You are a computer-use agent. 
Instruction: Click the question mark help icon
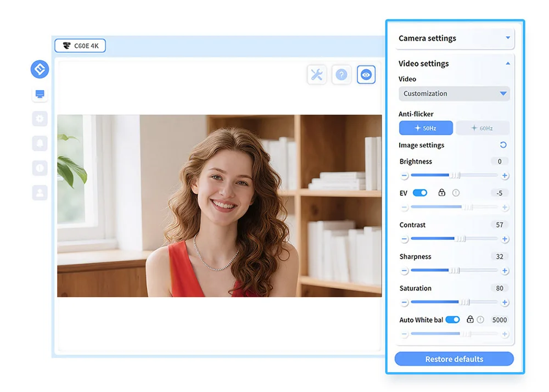[x=341, y=75]
